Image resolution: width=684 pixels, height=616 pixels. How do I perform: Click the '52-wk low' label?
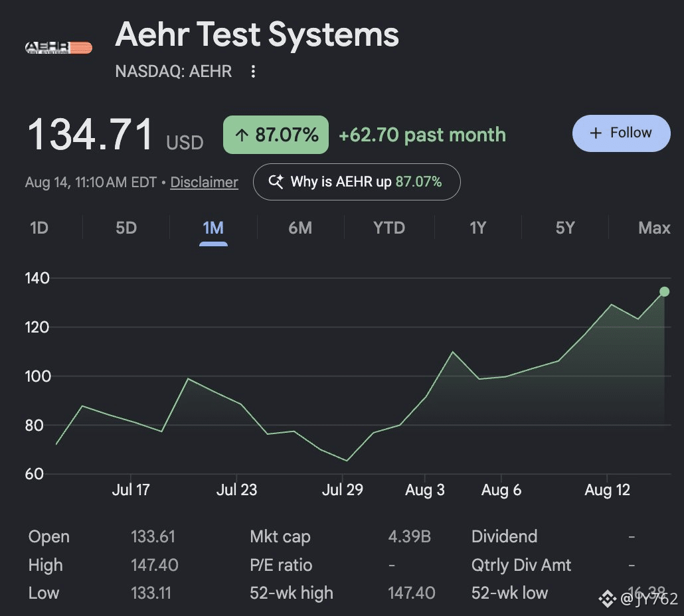click(509, 593)
